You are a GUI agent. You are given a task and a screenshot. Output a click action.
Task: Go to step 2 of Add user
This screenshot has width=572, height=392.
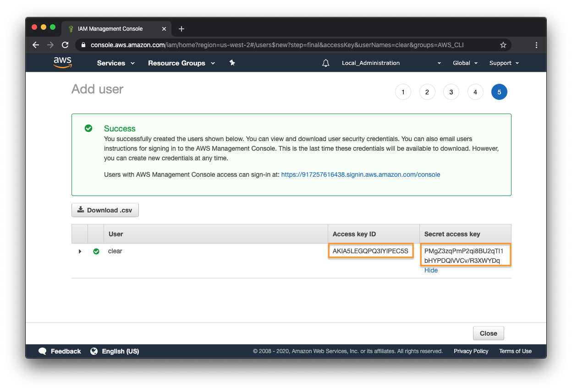427,92
